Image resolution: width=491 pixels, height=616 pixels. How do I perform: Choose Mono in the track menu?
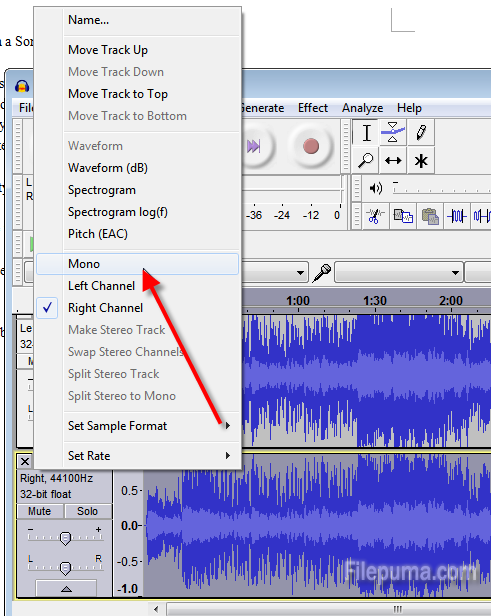click(137, 264)
